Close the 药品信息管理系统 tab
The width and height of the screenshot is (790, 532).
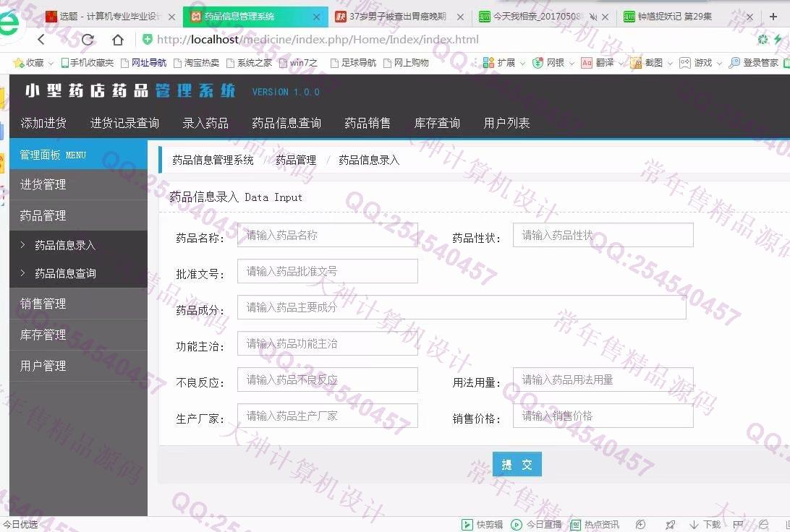(316, 17)
